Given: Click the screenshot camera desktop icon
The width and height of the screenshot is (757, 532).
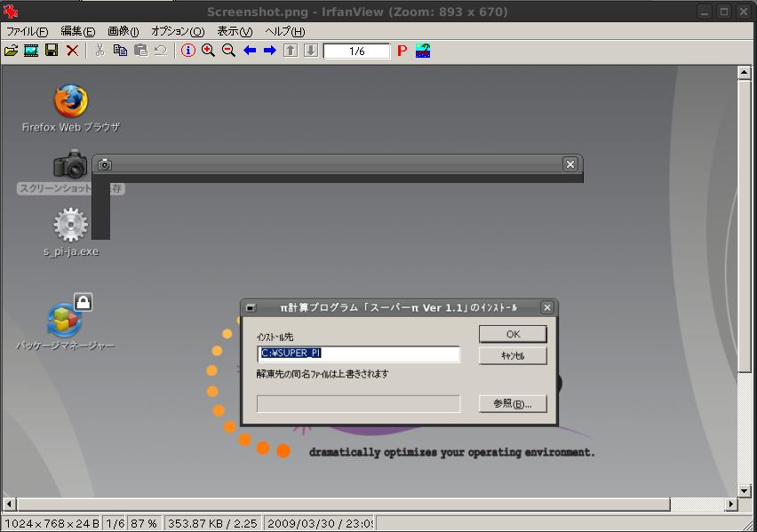Looking at the screenshot, I should (x=70, y=164).
